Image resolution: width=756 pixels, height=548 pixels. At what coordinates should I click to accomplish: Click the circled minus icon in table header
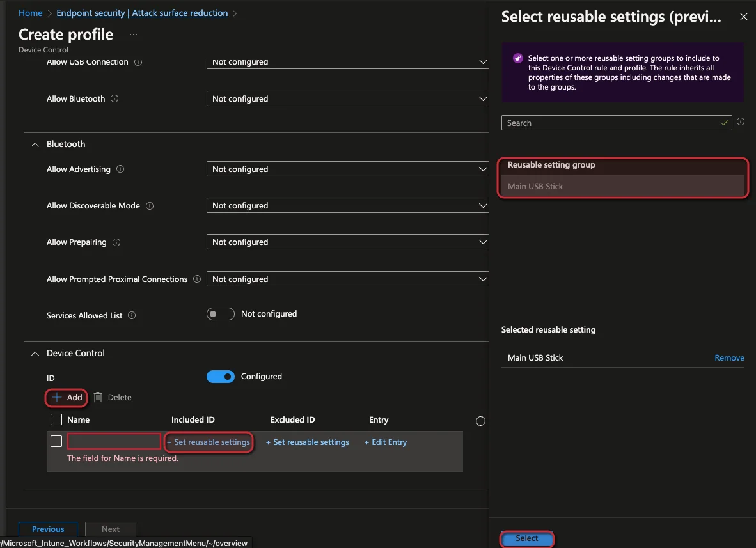(x=480, y=421)
